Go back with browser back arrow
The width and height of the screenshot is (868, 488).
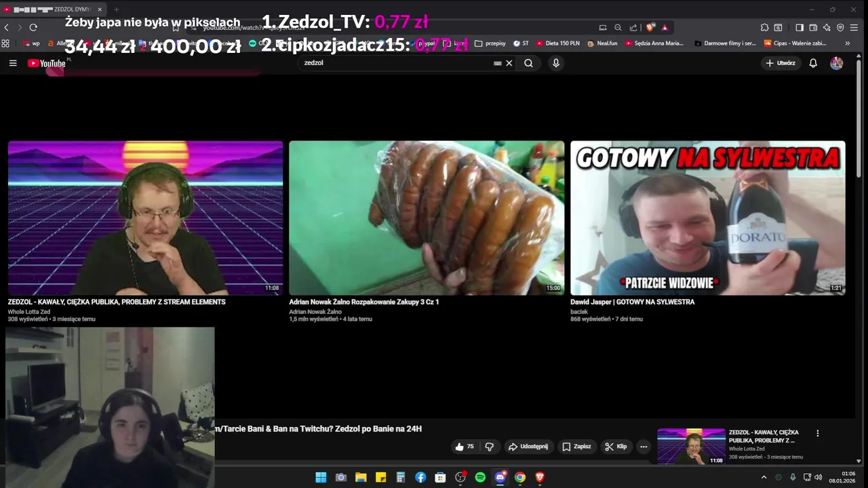pyautogui.click(x=7, y=28)
